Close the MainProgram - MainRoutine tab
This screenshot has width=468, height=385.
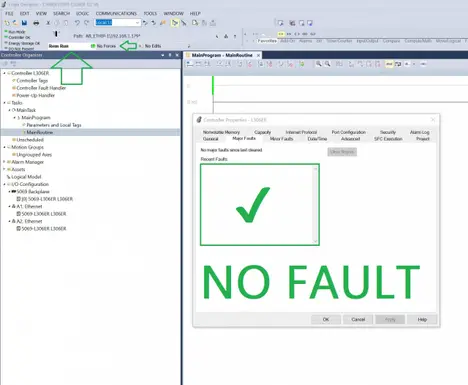point(258,55)
